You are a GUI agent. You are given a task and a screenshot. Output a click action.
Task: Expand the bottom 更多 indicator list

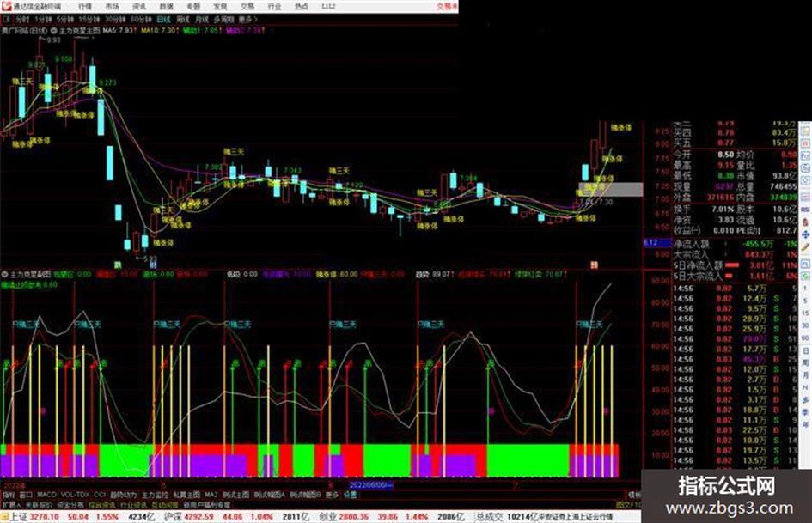[332, 495]
